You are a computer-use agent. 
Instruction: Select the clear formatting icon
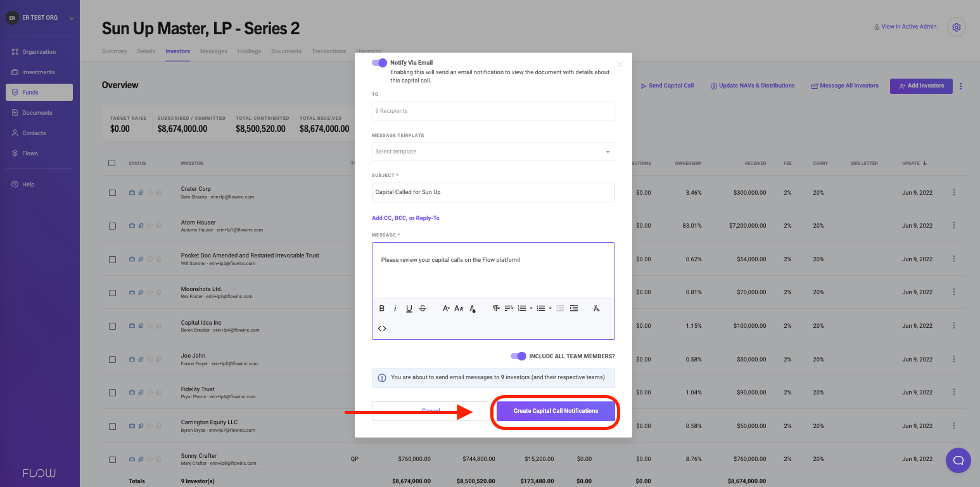pos(596,308)
